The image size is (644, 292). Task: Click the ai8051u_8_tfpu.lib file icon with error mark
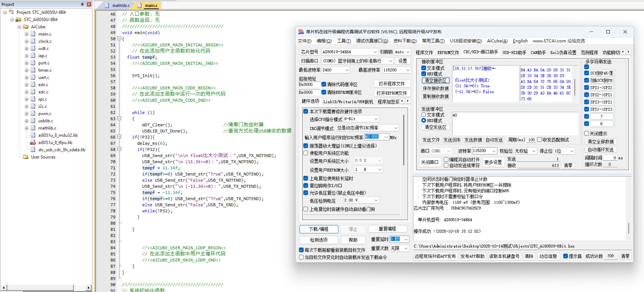click(x=33, y=142)
